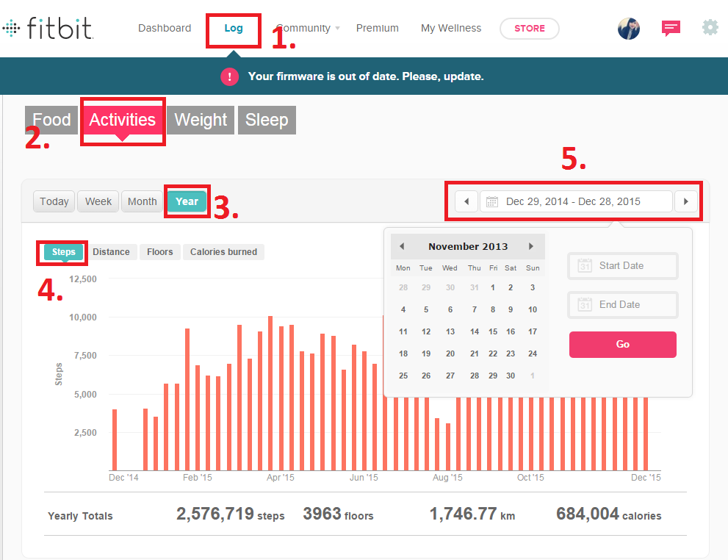Click the 3963 floors yearly total
This screenshot has width=728, height=560.
click(338, 514)
